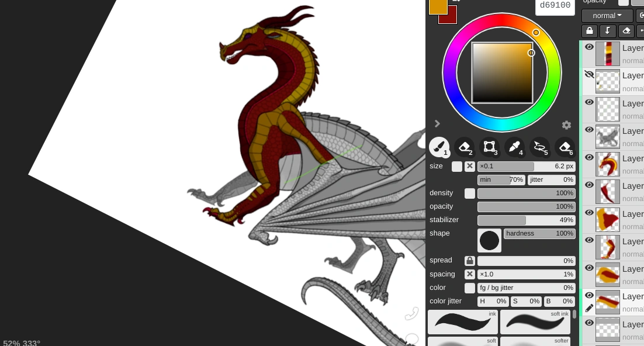644x346 pixels.
Task: Hide the top dragon layer
Action: pos(589,46)
